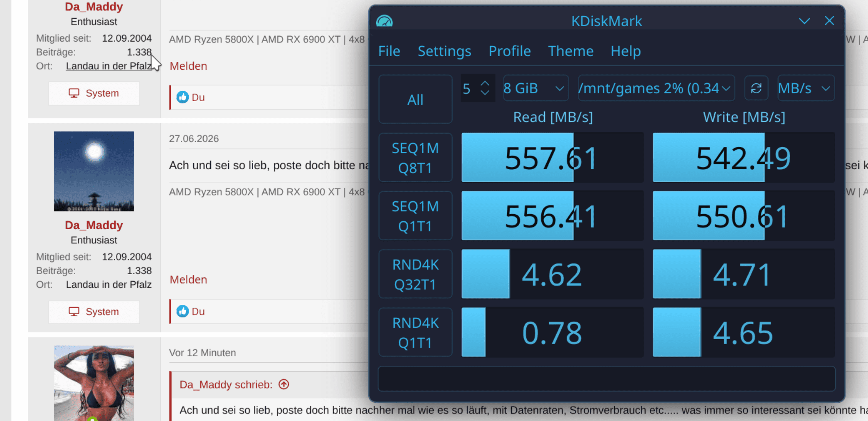The height and width of the screenshot is (421, 868).
Task: Open the 8 GiB test size dropdown
Action: pyautogui.click(x=536, y=88)
